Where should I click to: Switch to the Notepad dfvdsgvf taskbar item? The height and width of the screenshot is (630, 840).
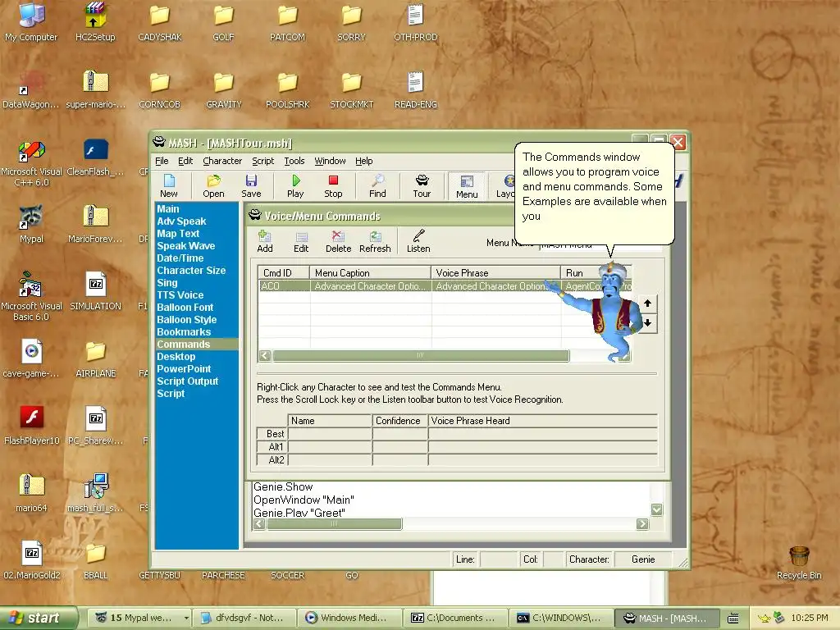coord(243,618)
